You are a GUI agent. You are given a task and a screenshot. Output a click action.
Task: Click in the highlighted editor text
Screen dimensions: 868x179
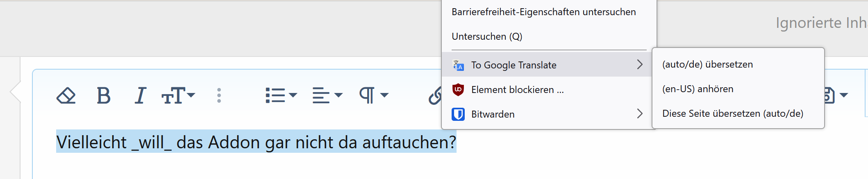pyautogui.click(x=256, y=142)
